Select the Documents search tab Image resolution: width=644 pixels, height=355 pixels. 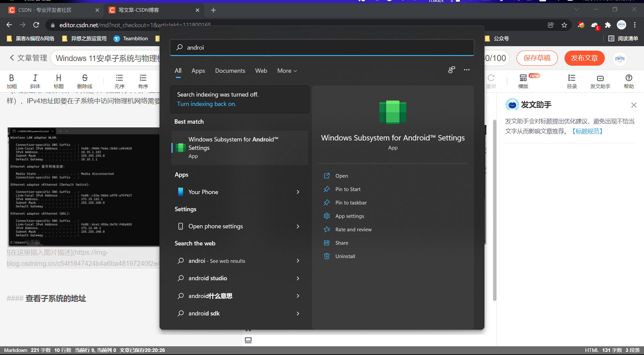tap(230, 71)
